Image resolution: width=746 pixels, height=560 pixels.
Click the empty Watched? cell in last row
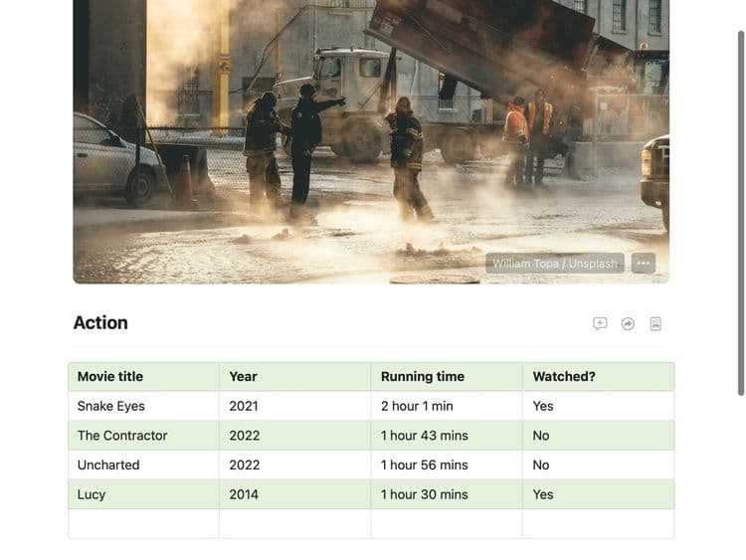pos(599,524)
